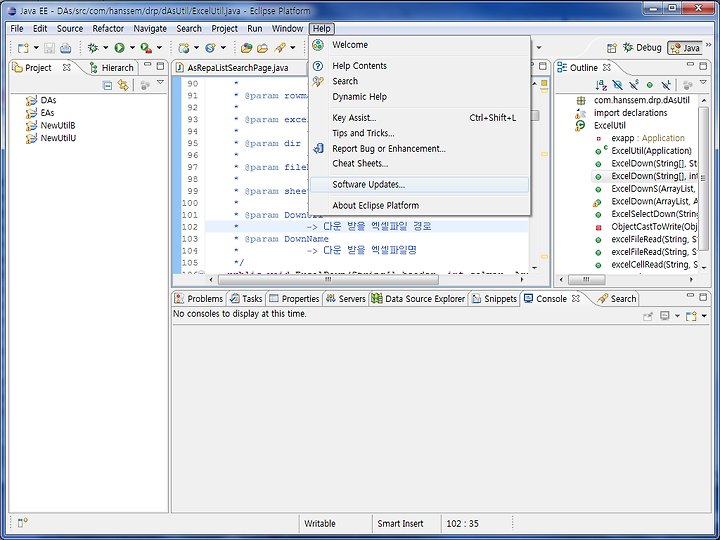Select About Eclipse Platform
720x540 pixels.
(x=419, y=206)
